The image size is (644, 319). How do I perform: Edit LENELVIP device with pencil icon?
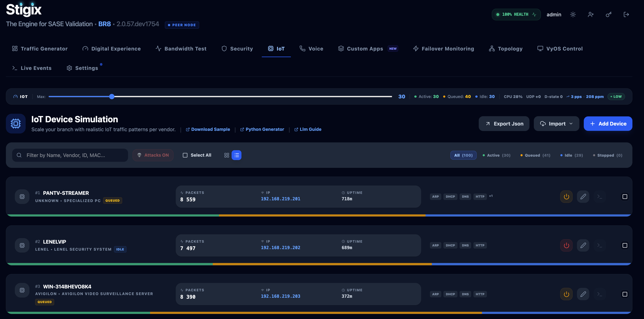pos(583,245)
